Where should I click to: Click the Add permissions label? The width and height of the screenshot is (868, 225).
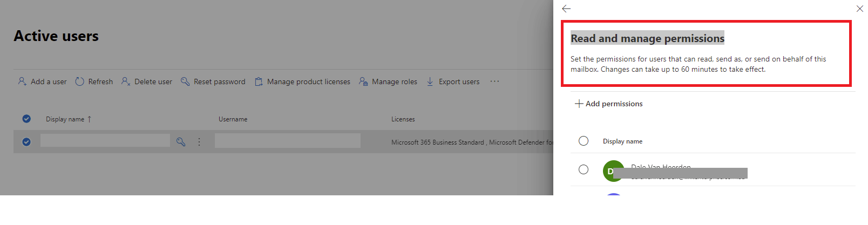(x=614, y=104)
